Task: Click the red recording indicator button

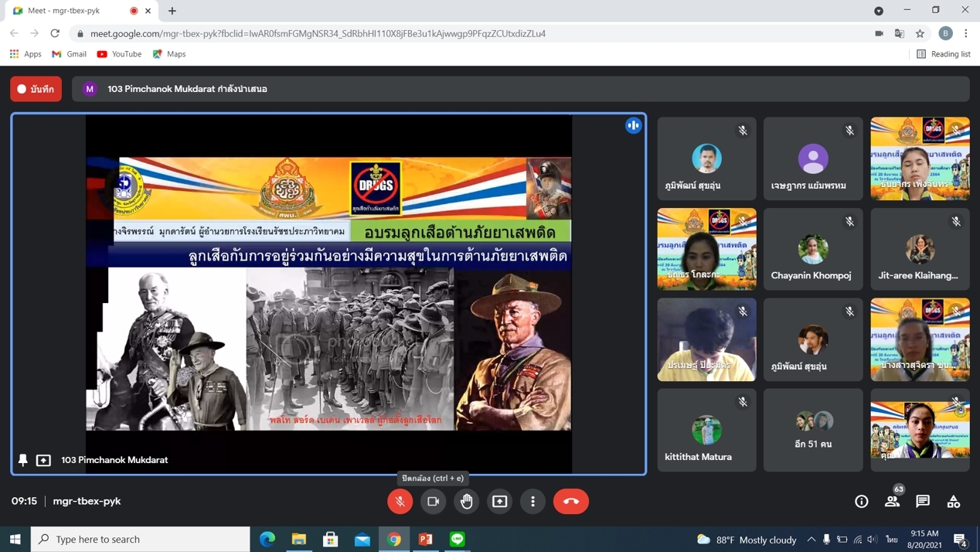Action: 36,89
